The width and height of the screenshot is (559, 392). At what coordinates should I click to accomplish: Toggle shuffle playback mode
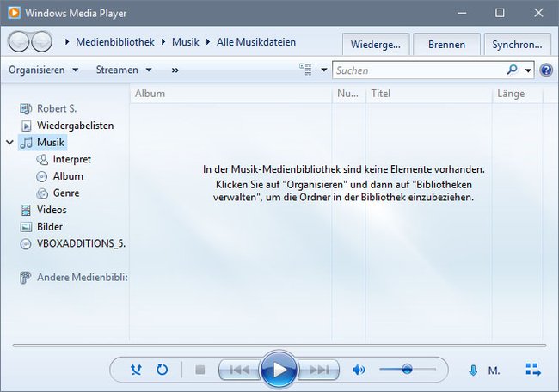pyautogui.click(x=136, y=370)
